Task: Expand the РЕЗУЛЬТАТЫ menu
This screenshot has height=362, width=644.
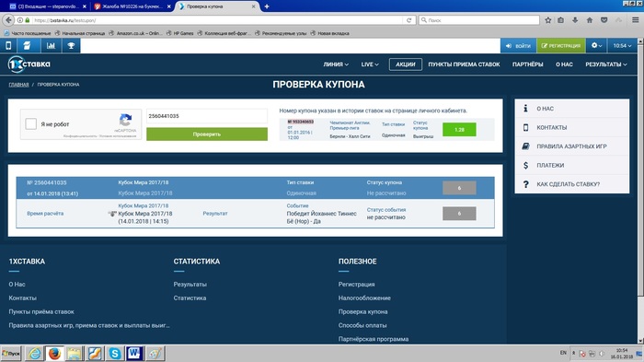Action: tap(605, 64)
